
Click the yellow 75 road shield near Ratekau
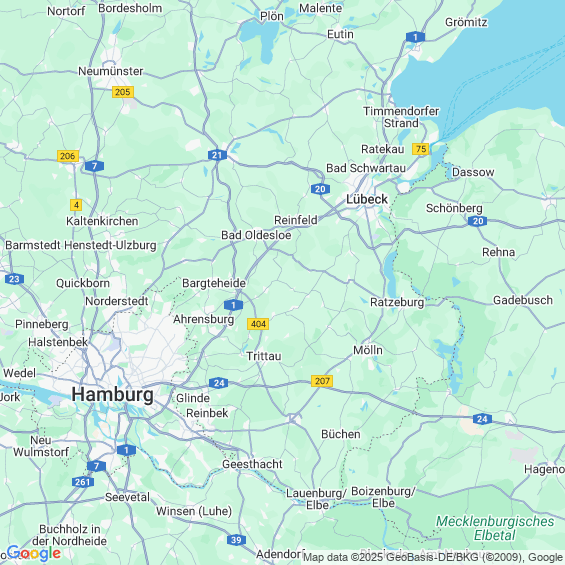pyautogui.click(x=421, y=149)
